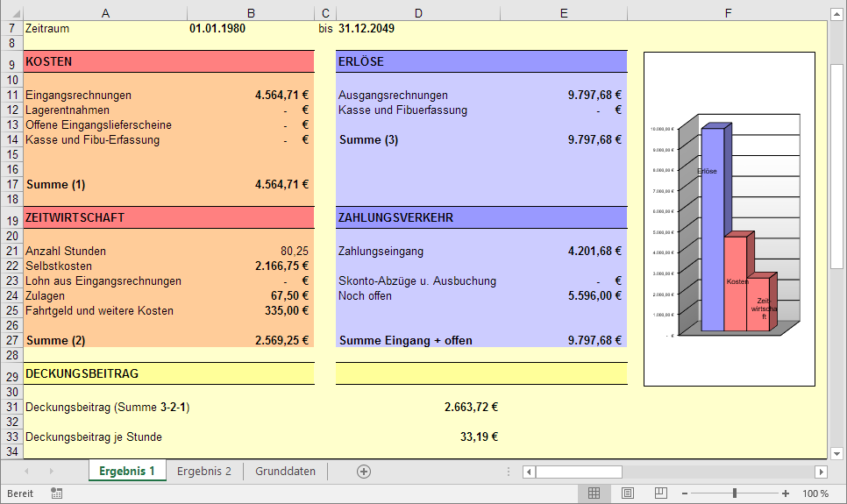This screenshot has width=847, height=504.
Task: Click the 100 % zoom level
Action: (815, 493)
